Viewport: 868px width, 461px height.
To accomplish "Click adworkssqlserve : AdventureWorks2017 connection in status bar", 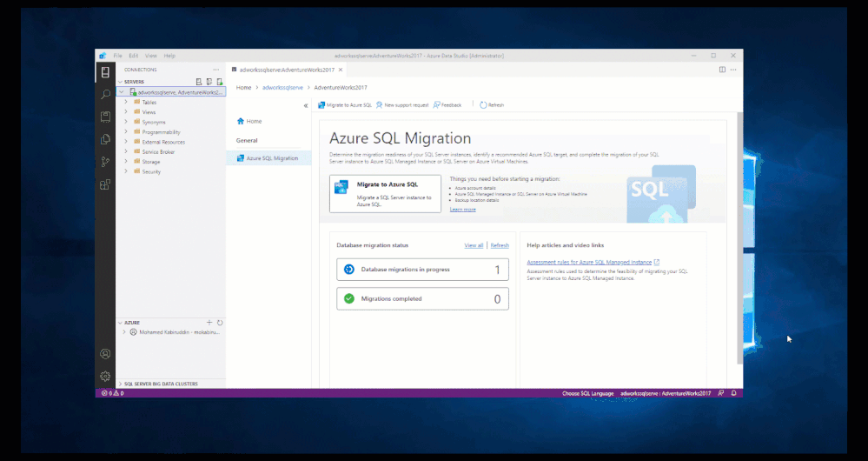I will pyautogui.click(x=666, y=393).
